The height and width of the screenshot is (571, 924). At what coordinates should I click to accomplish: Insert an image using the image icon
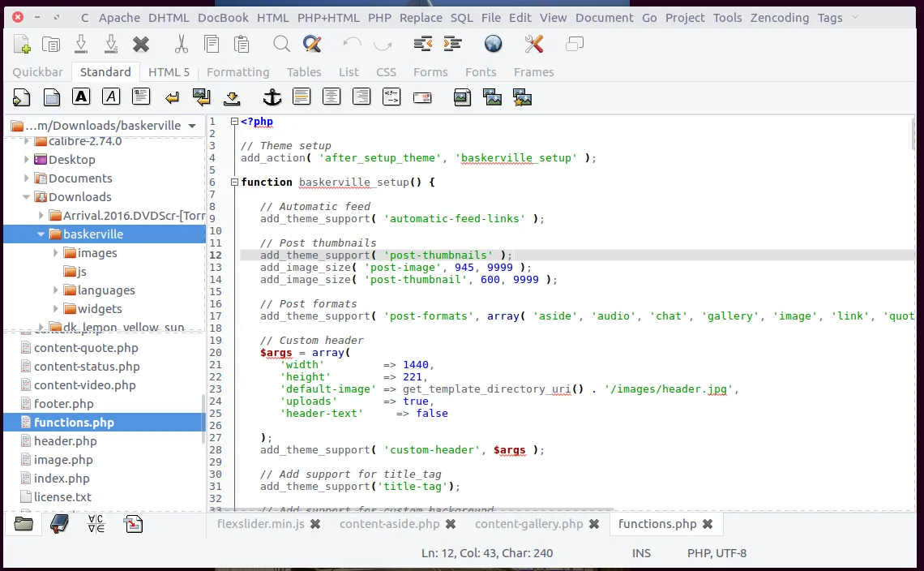tap(462, 97)
